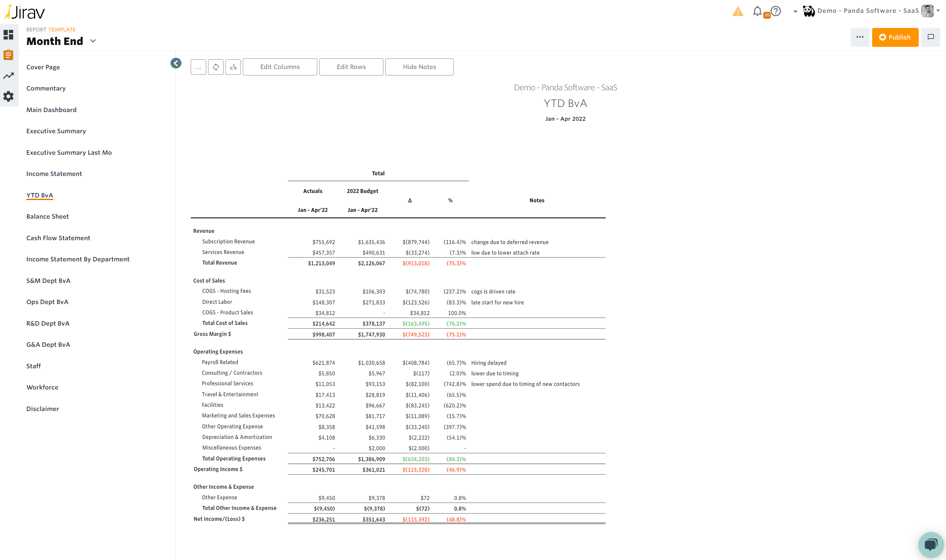Viewport: 946px width, 560px height.
Task: Open notifications bell with 20 badge
Action: [757, 11]
